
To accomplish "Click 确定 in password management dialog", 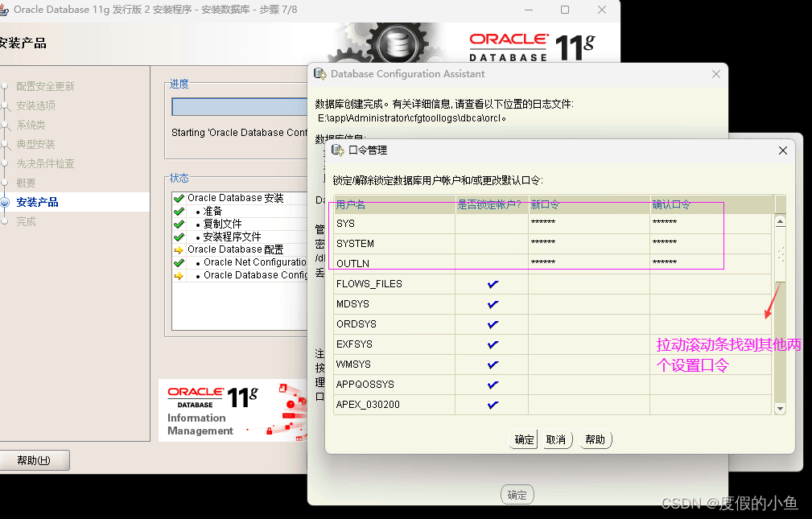I will click(524, 440).
